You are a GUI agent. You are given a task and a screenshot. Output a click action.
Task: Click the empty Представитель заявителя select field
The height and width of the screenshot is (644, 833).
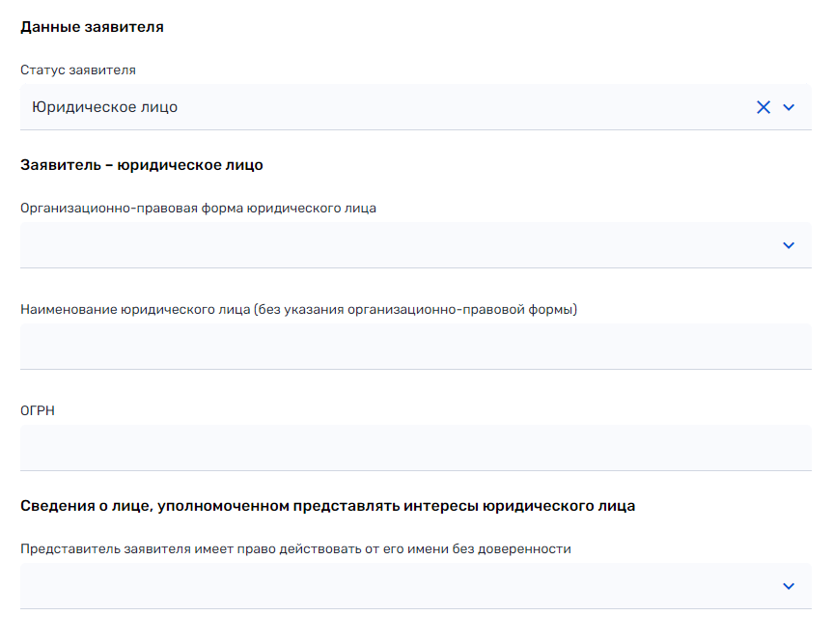[x=386, y=586]
